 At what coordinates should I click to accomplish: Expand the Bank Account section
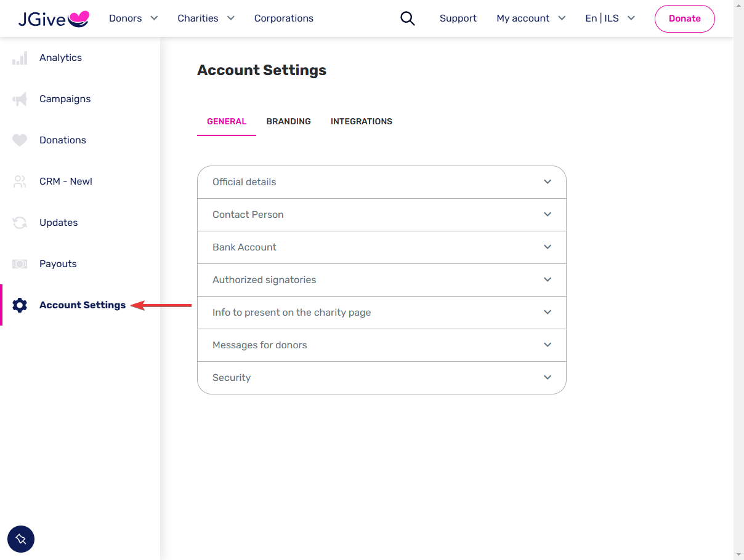[x=381, y=247]
